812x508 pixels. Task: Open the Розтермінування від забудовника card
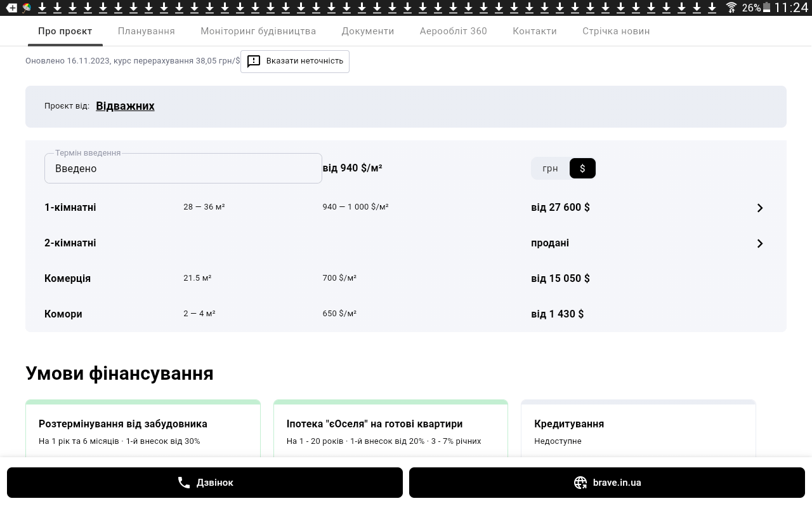click(x=143, y=431)
